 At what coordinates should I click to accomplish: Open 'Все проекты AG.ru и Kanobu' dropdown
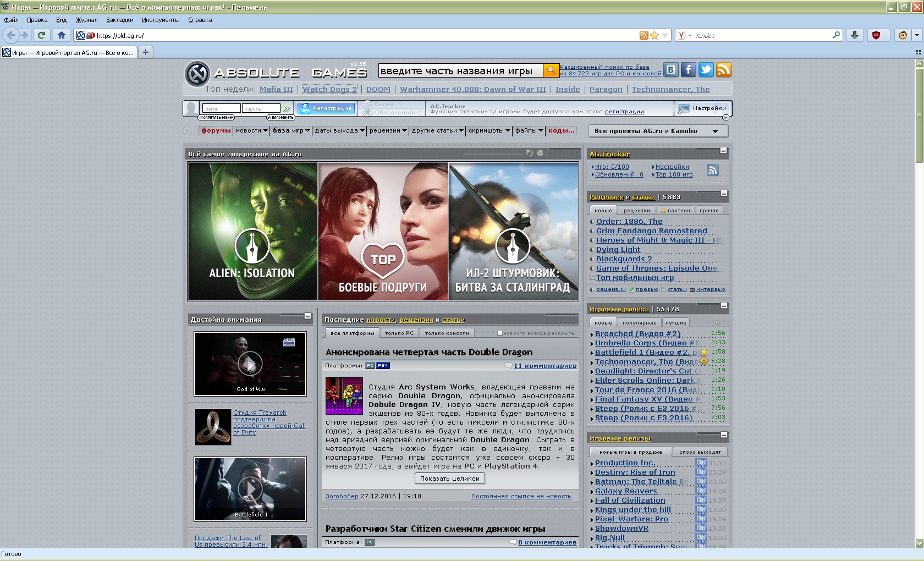click(x=658, y=131)
